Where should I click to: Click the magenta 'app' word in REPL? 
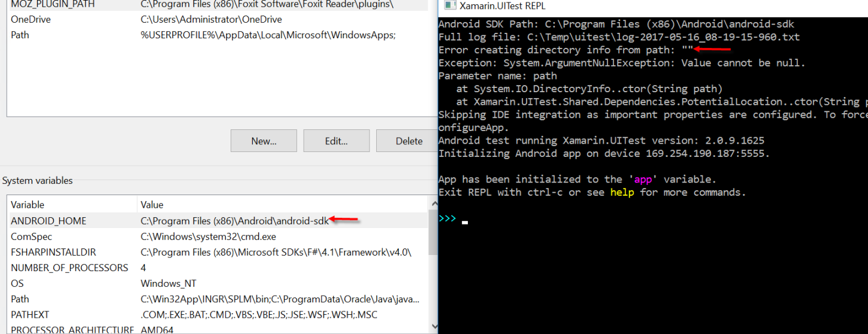(x=643, y=179)
